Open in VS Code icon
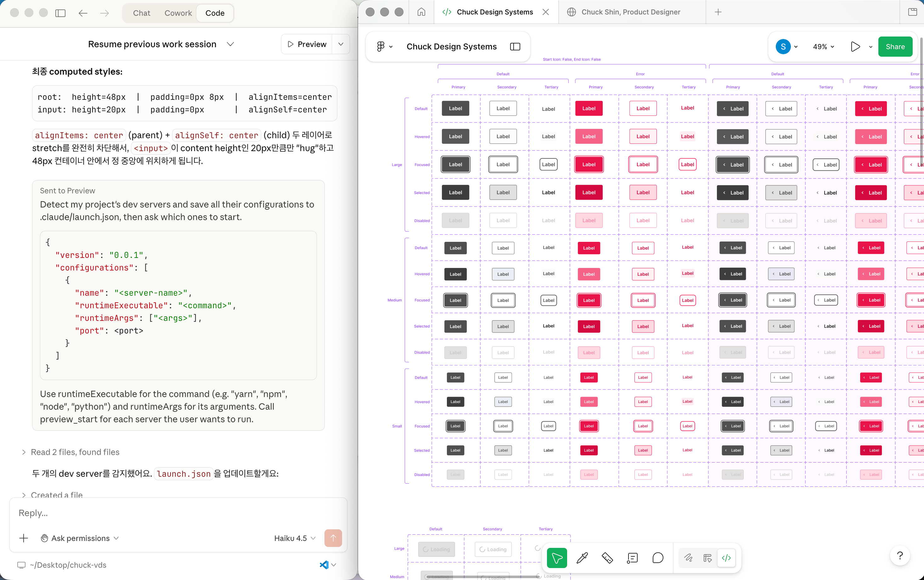The height and width of the screenshot is (580, 924). point(324,565)
